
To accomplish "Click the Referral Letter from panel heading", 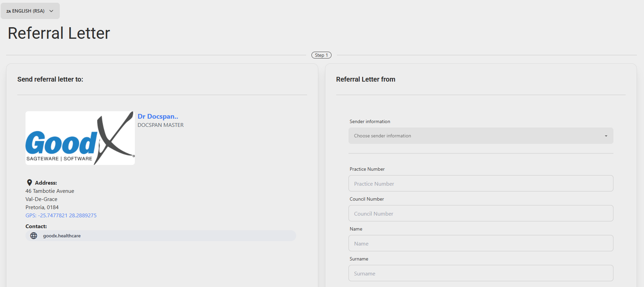I will click(365, 79).
